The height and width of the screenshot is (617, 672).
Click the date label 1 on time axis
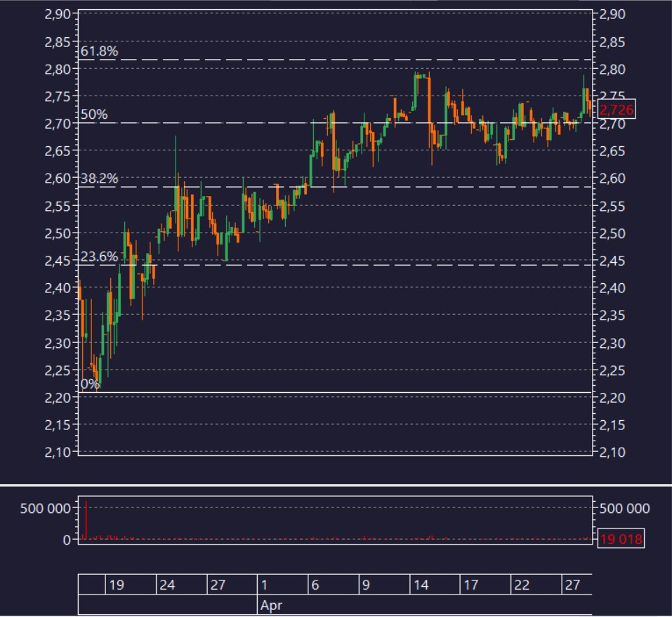[x=264, y=585]
